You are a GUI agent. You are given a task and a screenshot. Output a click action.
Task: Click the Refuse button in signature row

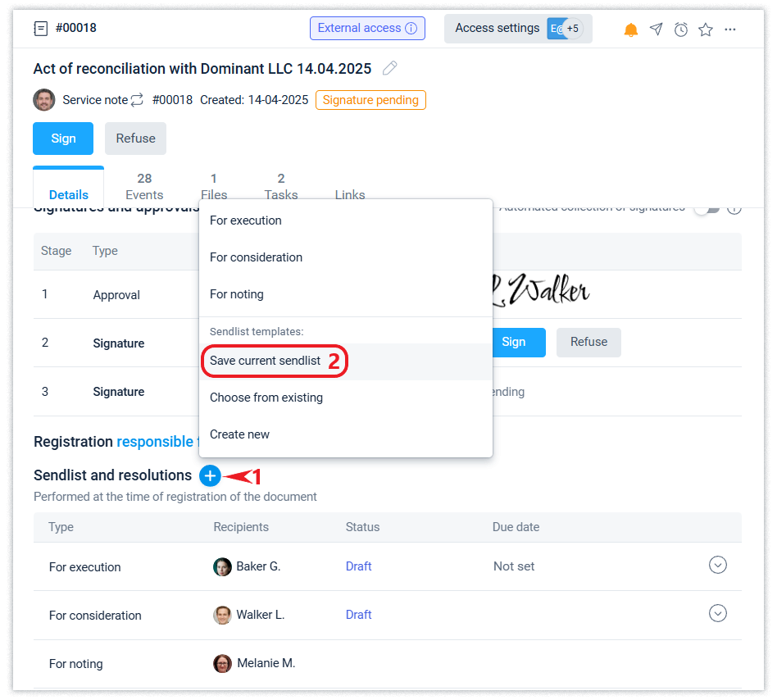point(588,342)
